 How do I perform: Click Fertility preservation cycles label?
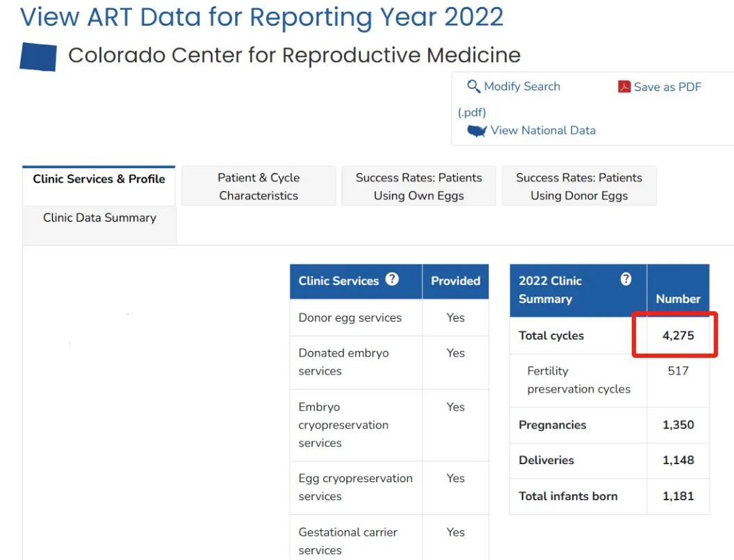point(578,380)
